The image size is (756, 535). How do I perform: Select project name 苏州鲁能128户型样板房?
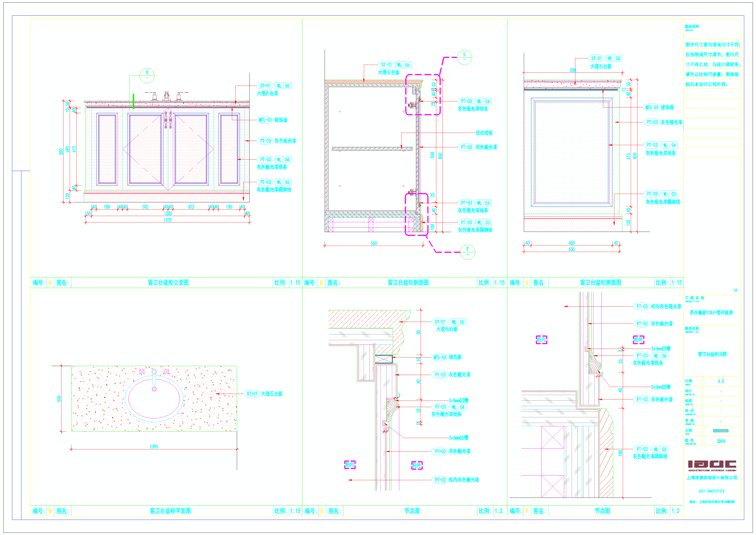pyautogui.click(x=711, y=312)
